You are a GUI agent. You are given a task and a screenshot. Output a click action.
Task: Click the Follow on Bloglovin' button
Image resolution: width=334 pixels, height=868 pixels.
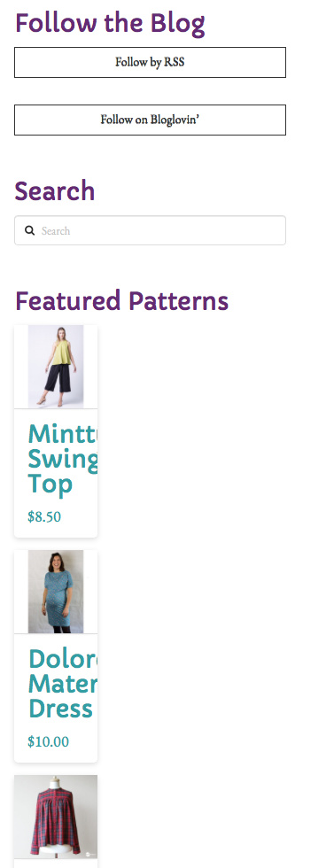(x=150, y=120)
